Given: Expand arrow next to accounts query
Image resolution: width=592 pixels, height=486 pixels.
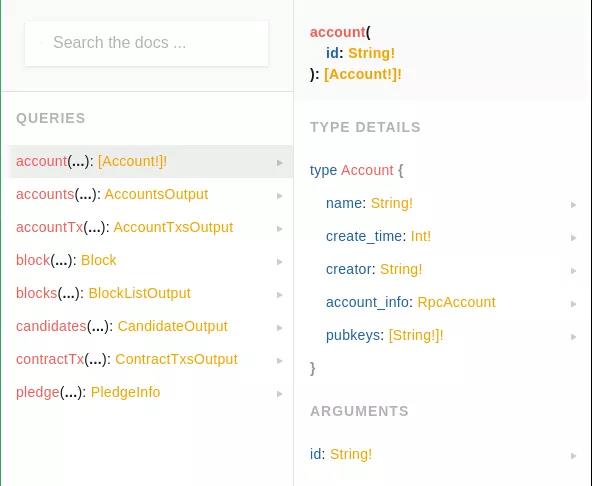Looking at the screenshot, I should pos(280,196).
